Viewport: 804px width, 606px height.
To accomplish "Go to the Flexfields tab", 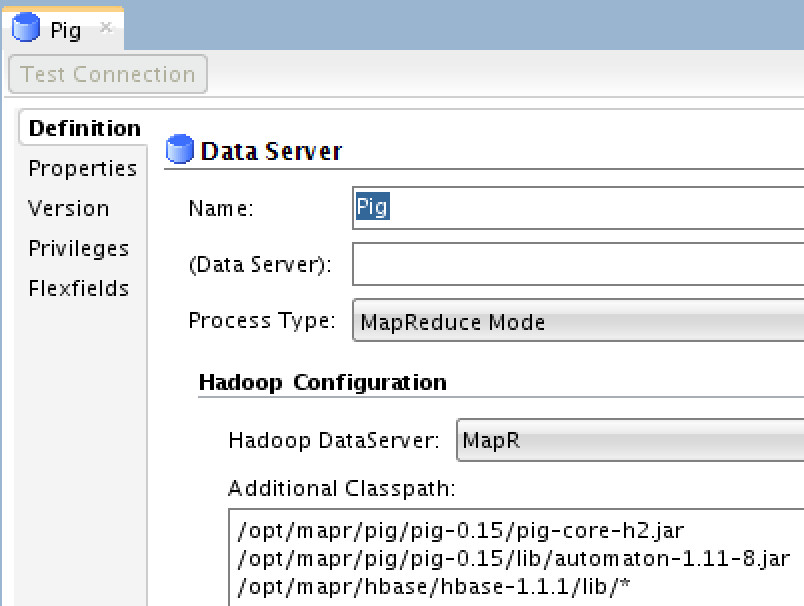I will tap(78, 288).
